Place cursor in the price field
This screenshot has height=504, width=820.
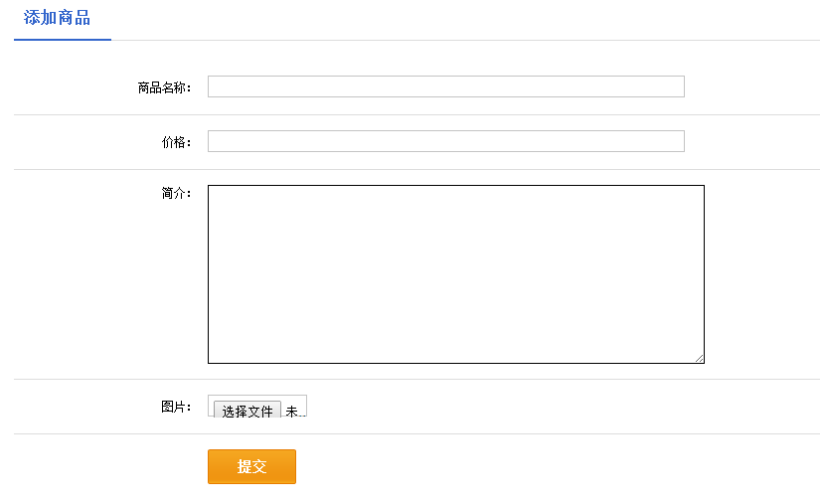pos(445,141)
